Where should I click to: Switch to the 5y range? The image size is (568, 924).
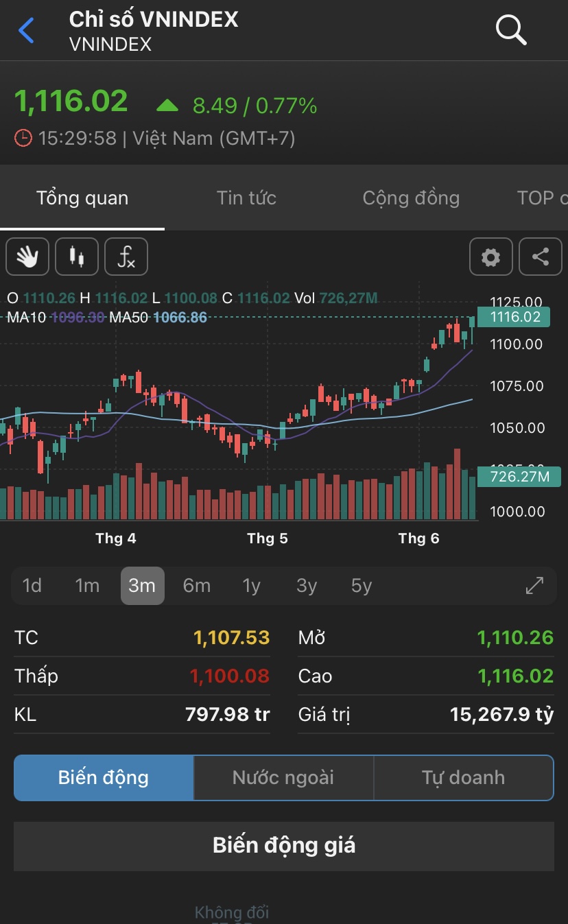click(x=362, y=586)
